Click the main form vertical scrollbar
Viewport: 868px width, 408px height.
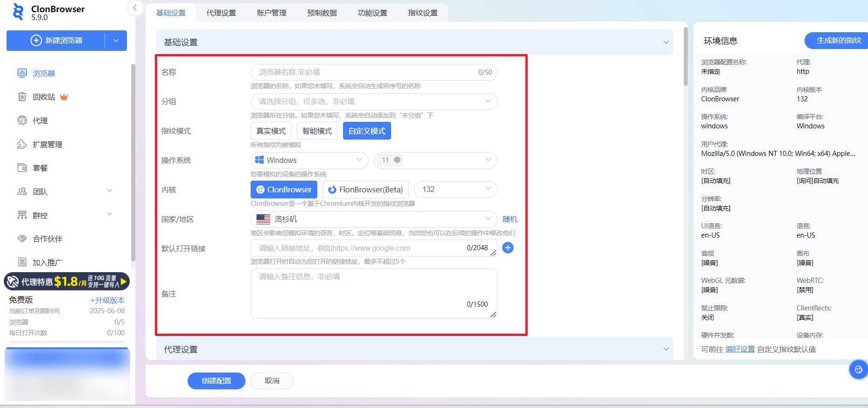pos(686,56)
